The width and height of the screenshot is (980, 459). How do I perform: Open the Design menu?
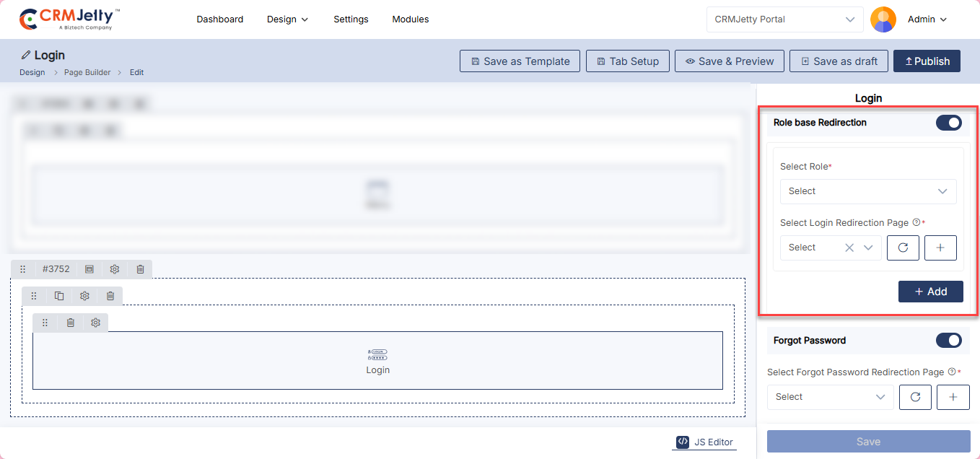287,19
